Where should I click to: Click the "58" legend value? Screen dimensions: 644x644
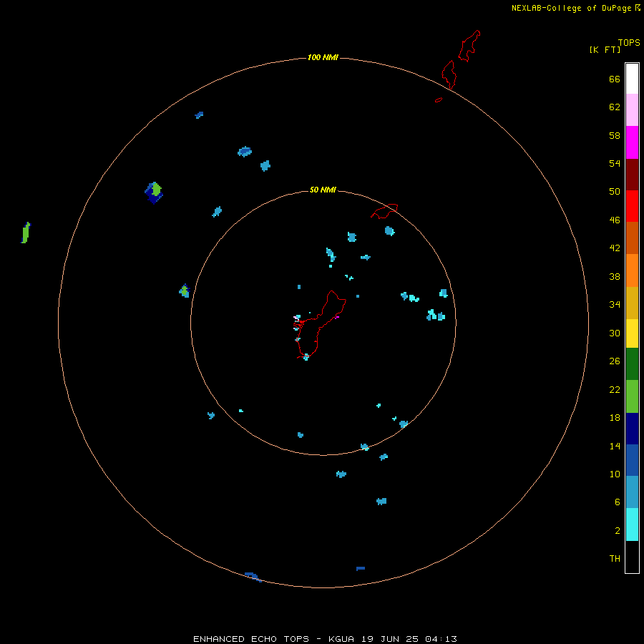pyautogui.click(x=615, y=135)
